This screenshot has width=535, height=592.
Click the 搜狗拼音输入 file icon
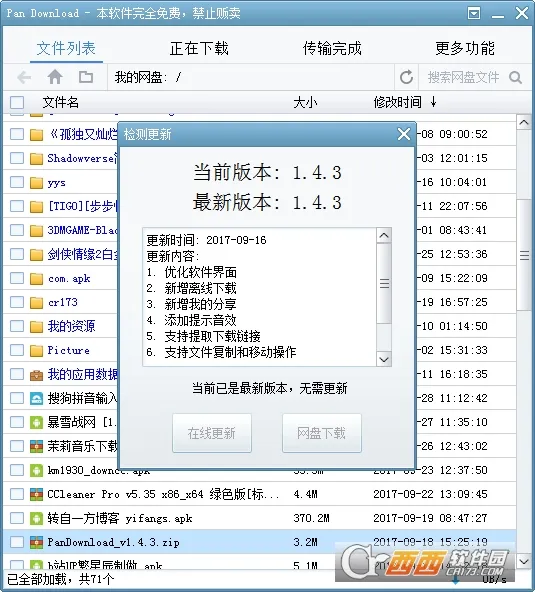click(36, 399)
